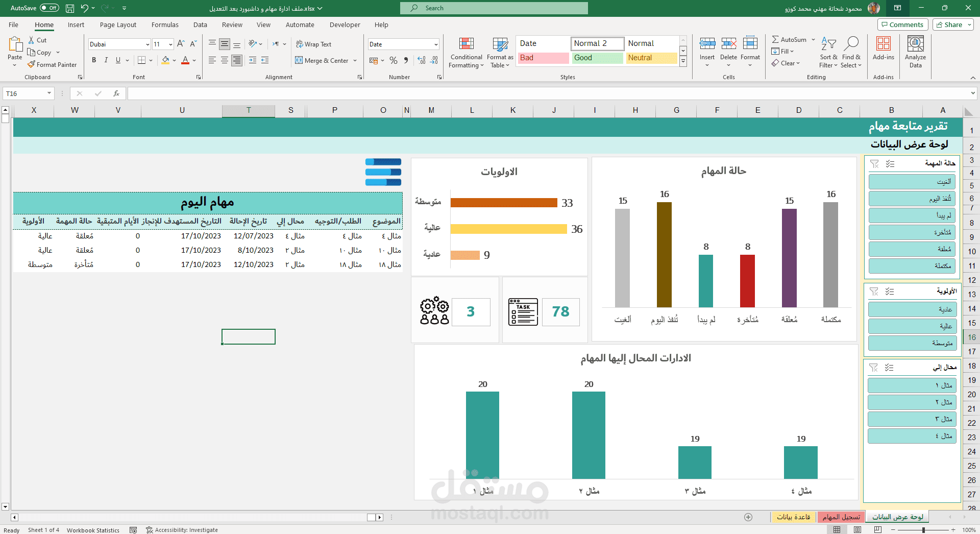Viewport: 980px width, 534px height.
Task: Toggle Align Right alignment
Action: pyautogui.click(x=237, y=60)
